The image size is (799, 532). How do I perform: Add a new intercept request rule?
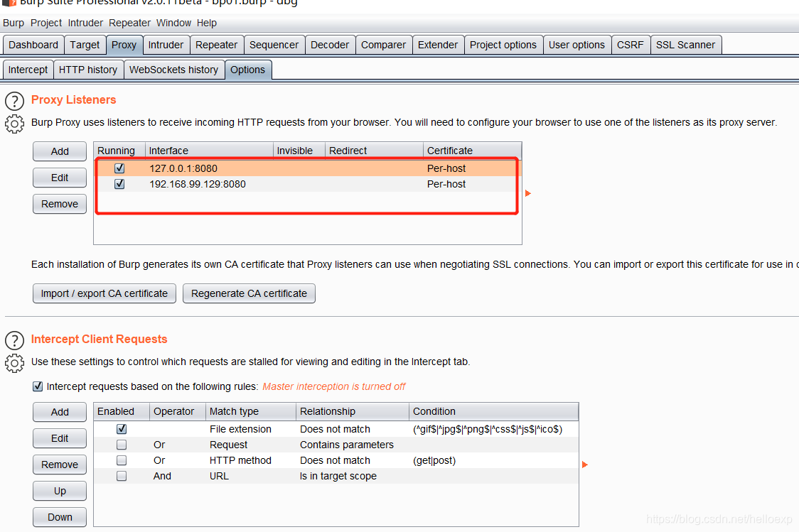tap(60, 412)
